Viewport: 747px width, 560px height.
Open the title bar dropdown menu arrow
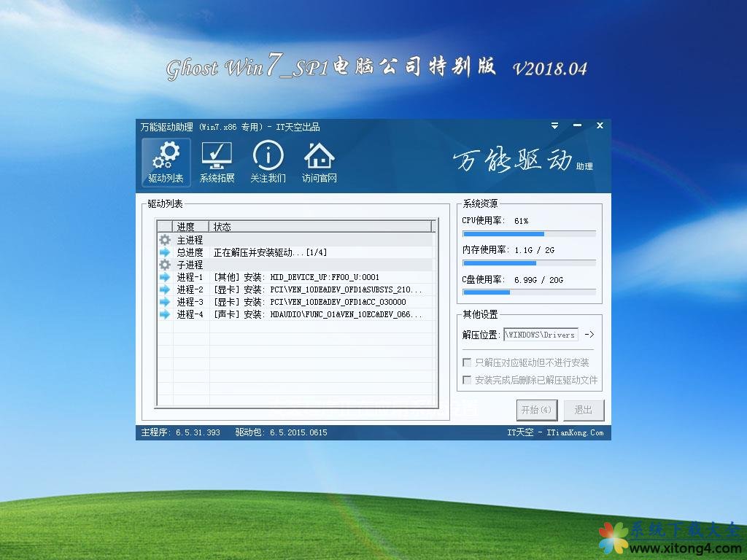pyautogui.click(x=554, y=125)
